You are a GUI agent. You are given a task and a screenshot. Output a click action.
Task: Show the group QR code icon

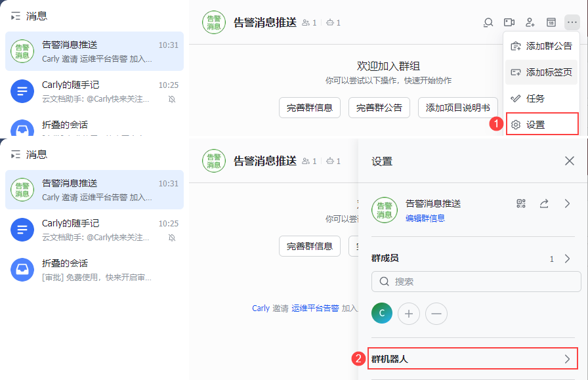pos(522,203)
